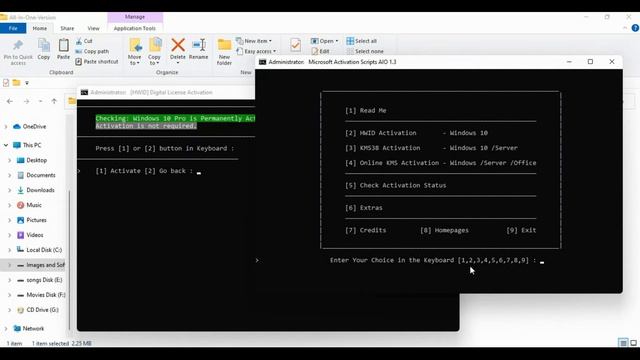Expand the Network tree node
The width and height of the screenshot is (640, 360).
click(x=6, y=329)
